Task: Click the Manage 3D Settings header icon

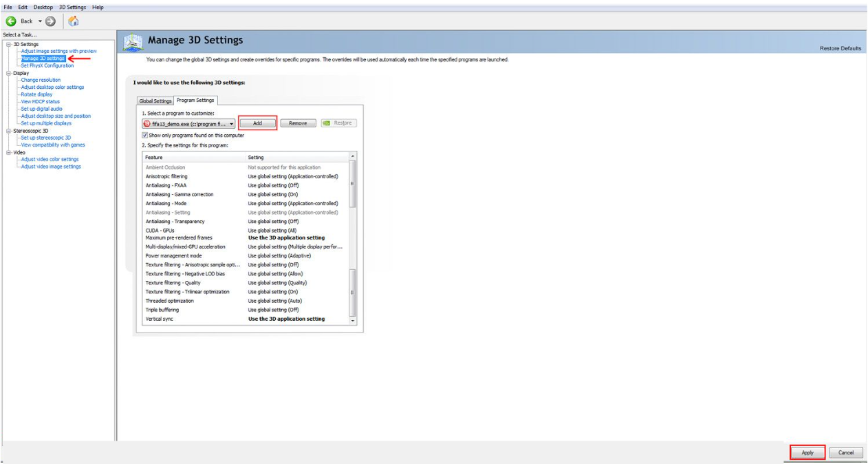Action: pyautogui.click(x=133, y=43)
